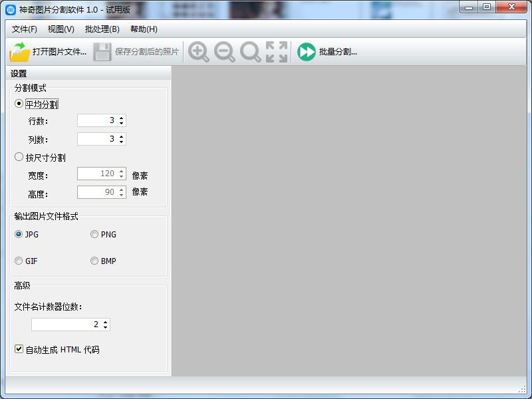Zoom out with the minus magnifier
Image resolution: width=532 pixels, height=399 pixels.
click(x=225, y=52)
